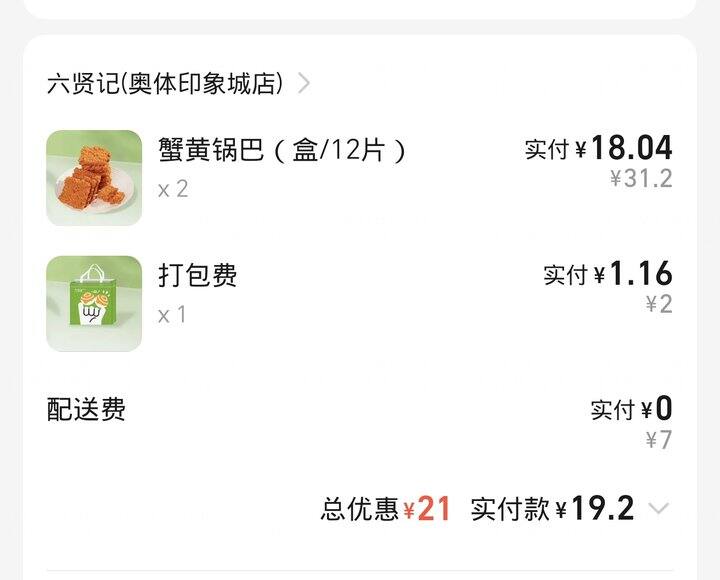
Task: Click quantity x 1 under 打包费
Action: (x=172, y=315)
